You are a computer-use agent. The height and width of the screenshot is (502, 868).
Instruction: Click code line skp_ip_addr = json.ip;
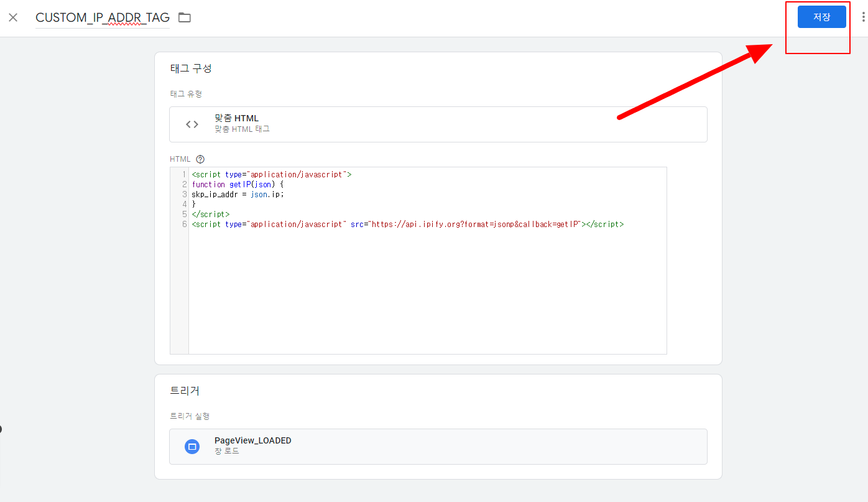click(x=238, y=194)
